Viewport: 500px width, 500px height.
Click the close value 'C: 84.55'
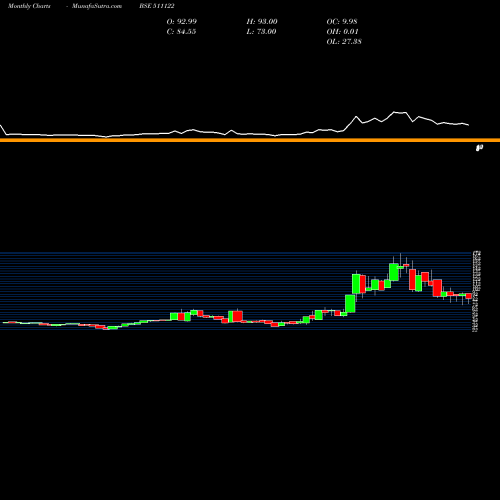coord(181,32)
